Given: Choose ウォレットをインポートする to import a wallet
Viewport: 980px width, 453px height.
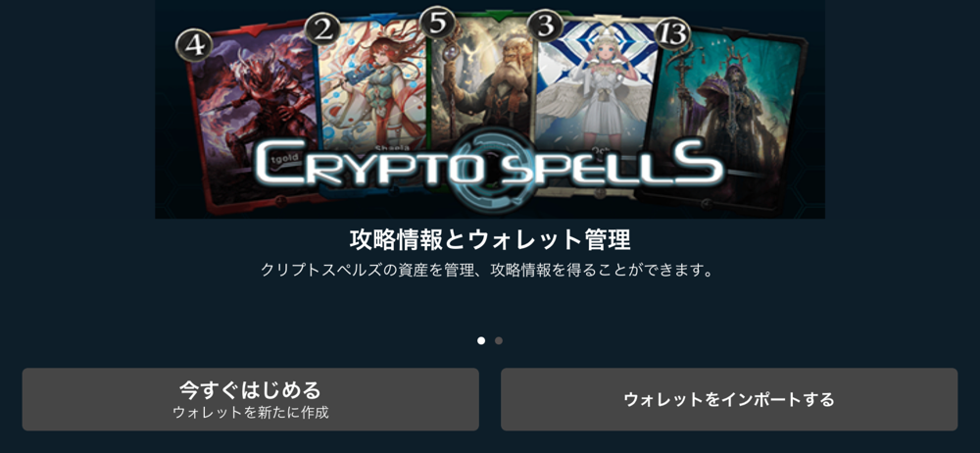Looking at the screenshot, I should point(729,399).
